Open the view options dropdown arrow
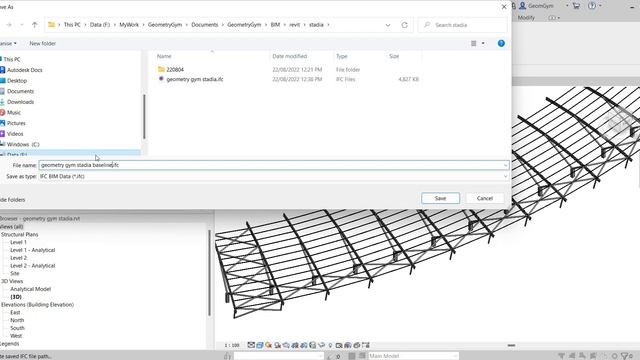Viewport: 640px width, 360px height. click(x=483, y=43)
